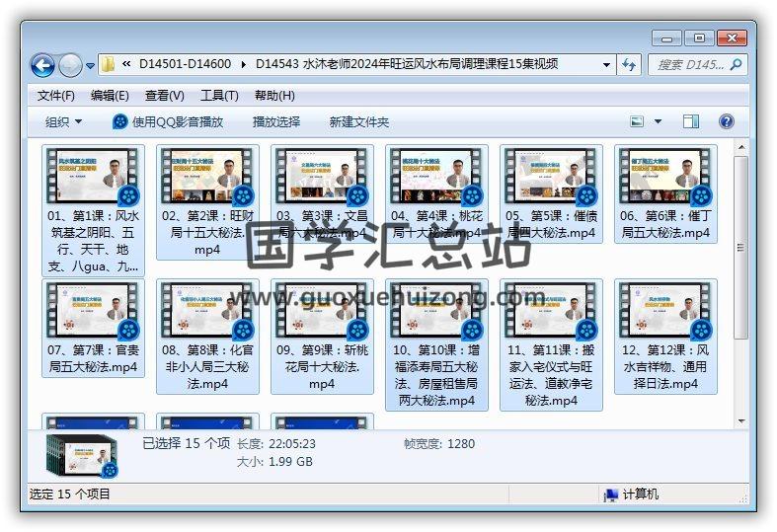777x532 pixels.
Task: Click the QQ影音 icon in toolbar
Action: 119,121
